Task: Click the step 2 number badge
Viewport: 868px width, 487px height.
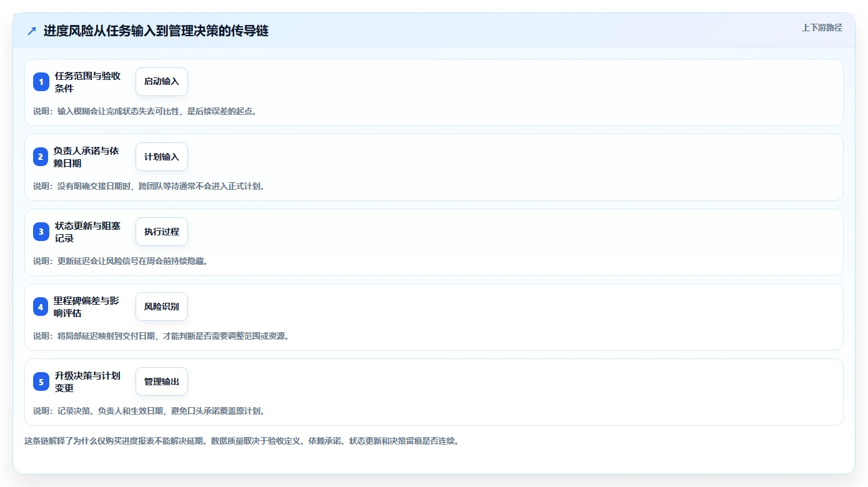Action: point(41,157)
